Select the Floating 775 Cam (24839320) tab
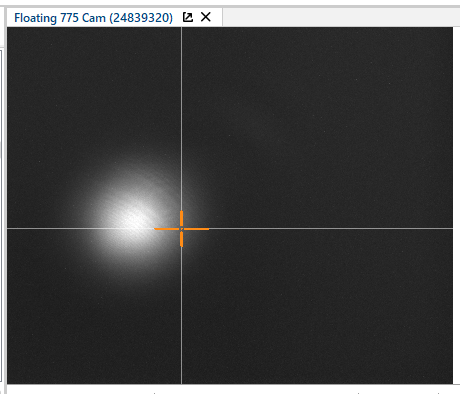This screenshot has height=394, width=460. tap(93, 17)
